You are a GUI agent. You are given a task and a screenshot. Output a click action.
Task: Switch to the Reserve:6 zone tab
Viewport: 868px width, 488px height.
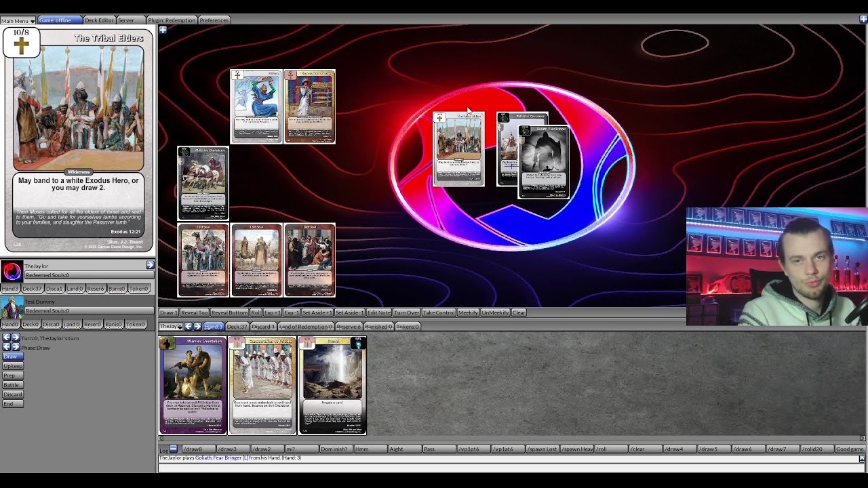[x=349, y=327]
